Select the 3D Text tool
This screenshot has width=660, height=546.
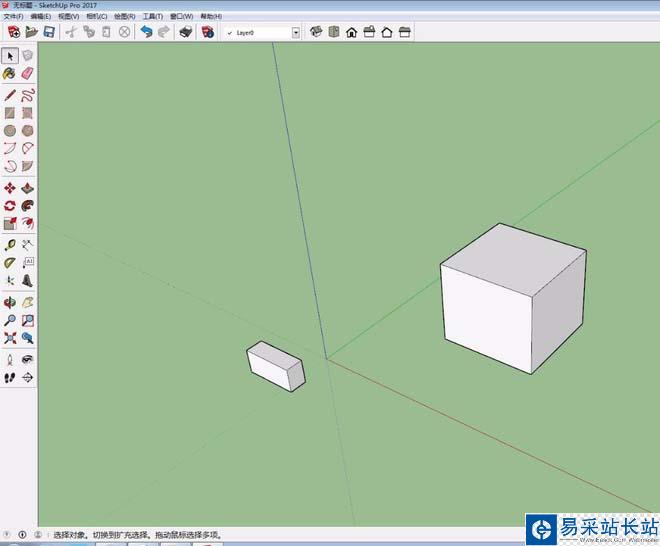[x=27, y=280]
